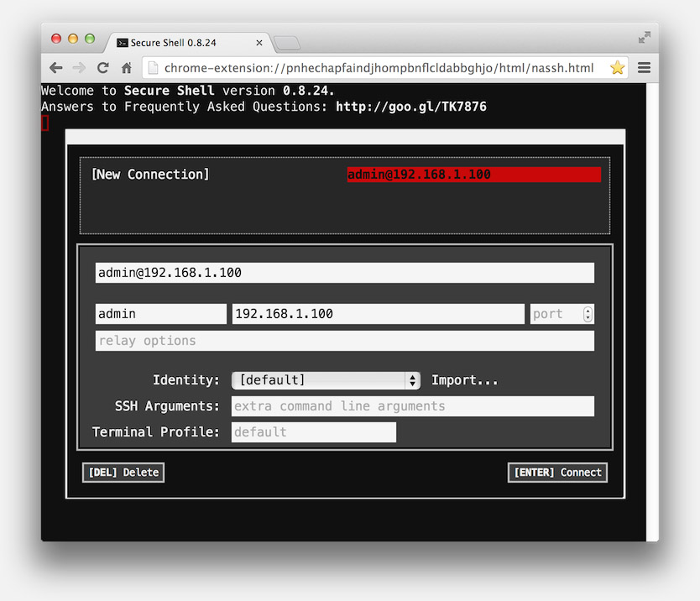Minimize window with the yellow button
Screen dimensions: 700x601
pyautogui.click(x=73, y=39)
